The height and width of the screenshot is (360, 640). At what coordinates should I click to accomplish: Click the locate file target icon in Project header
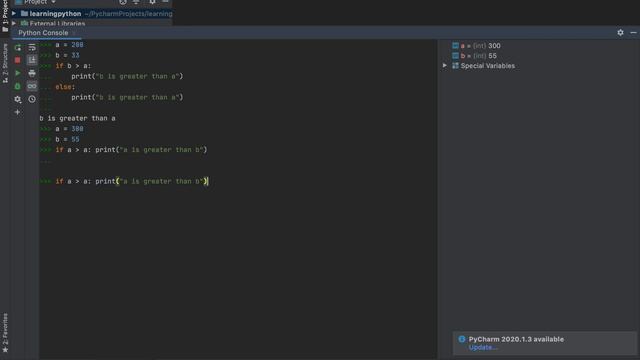click(x=123, y=2)
